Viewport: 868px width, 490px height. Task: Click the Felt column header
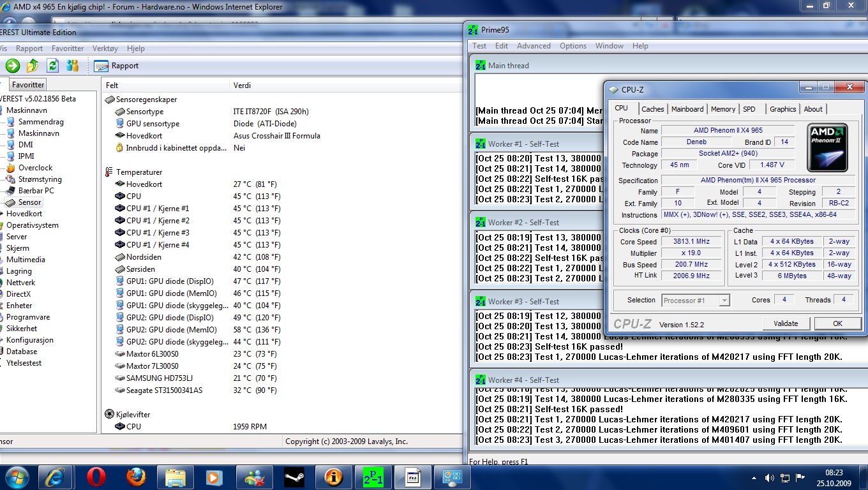click(x=166, y=85)
